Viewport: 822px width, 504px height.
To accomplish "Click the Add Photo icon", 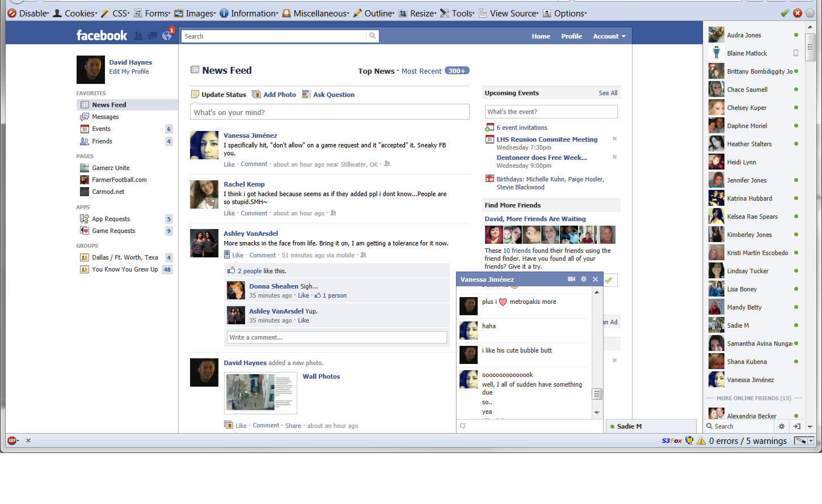I will coord(256,94).
